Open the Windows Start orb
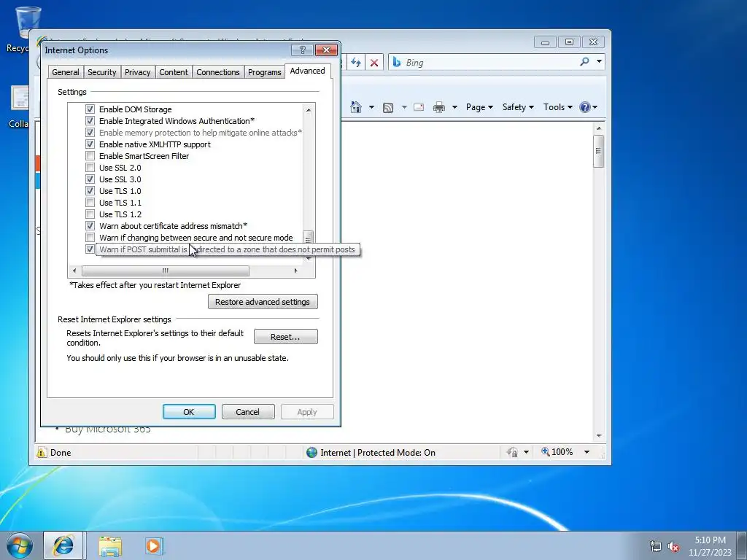The width and height of the screenshot is (747, 560). click(20, 545)
